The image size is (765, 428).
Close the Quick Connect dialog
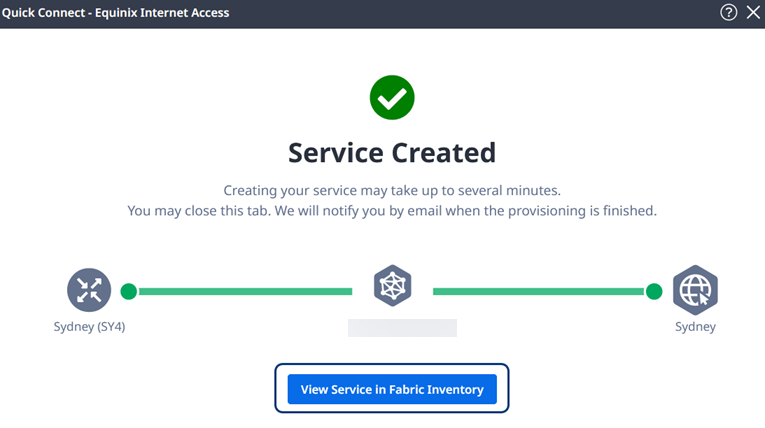click(x=753, y=12)
